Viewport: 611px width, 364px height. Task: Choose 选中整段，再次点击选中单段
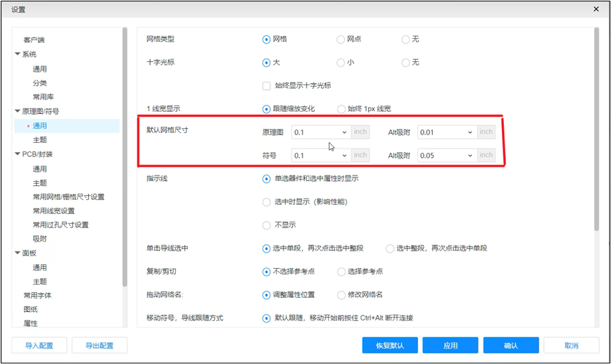390,249
